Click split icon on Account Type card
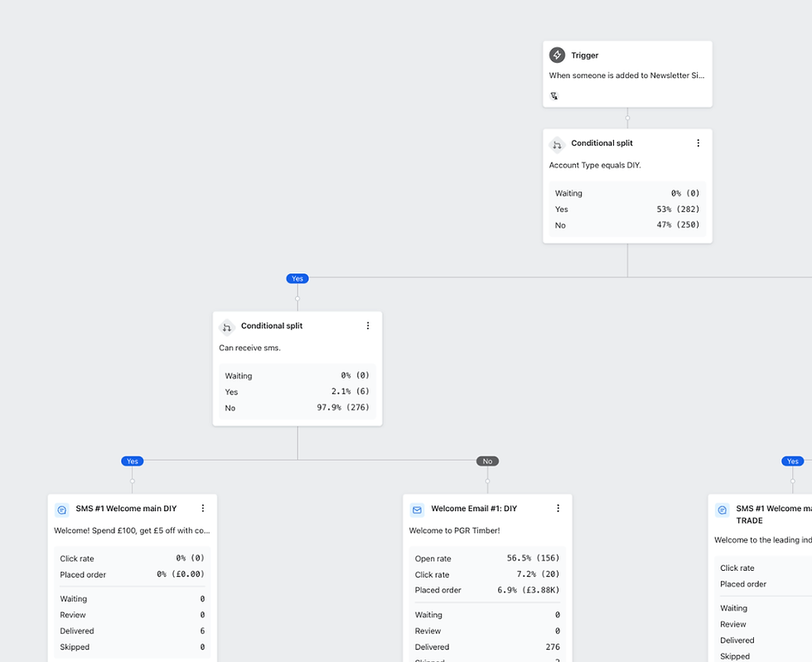 click(x=557, y=144)
